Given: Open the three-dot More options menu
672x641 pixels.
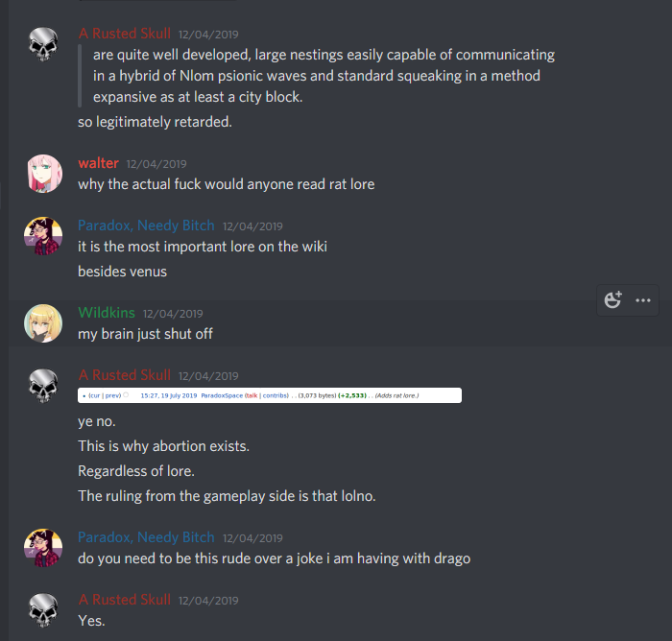Looking at the screenshot, I should tap(643, 300).
